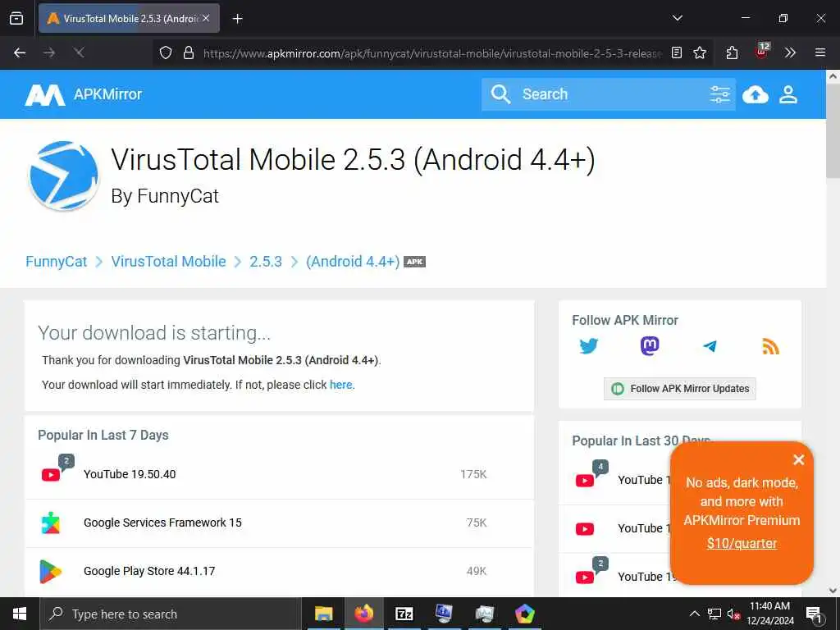Follow APK Mirror on Twitter

click(589, 346)
